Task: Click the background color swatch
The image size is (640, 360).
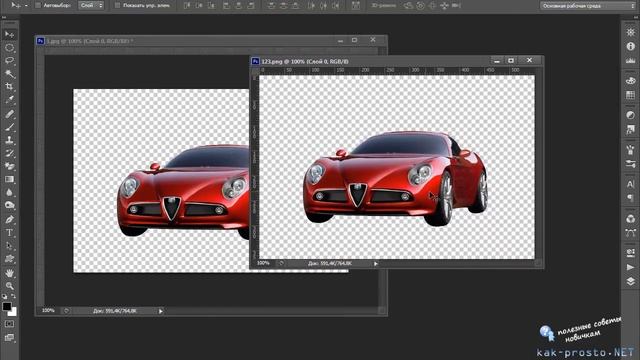Action: pyautogui.click(x=13, y=312)
